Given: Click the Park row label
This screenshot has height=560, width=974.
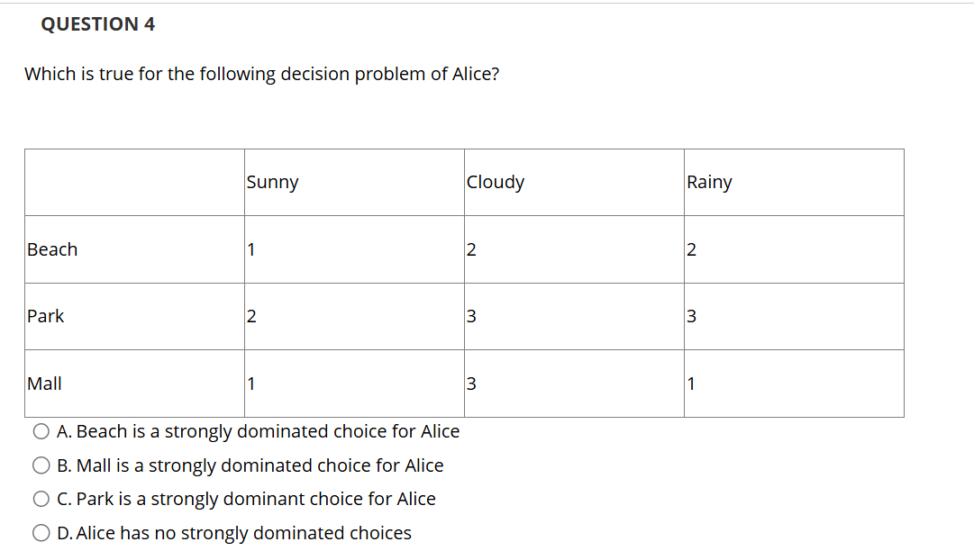Looking at the screenshot, I should [45, 317].
